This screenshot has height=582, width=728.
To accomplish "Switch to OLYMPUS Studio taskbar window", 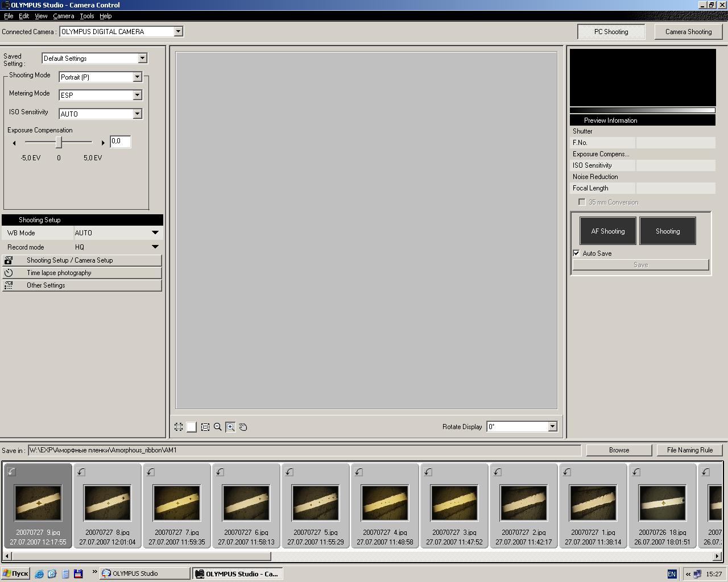I will click(x=145, y=574).
